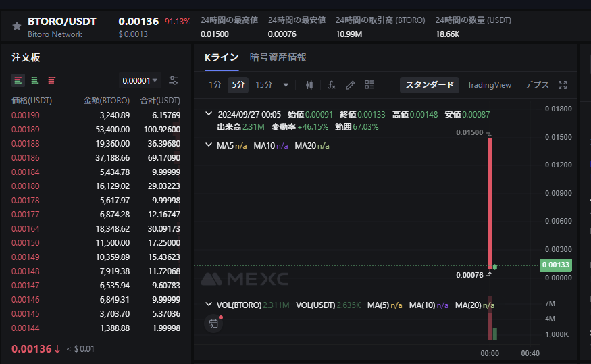Open price precision 0.00001 dropdown
The image size is (591, 364).
pos(140,80)
